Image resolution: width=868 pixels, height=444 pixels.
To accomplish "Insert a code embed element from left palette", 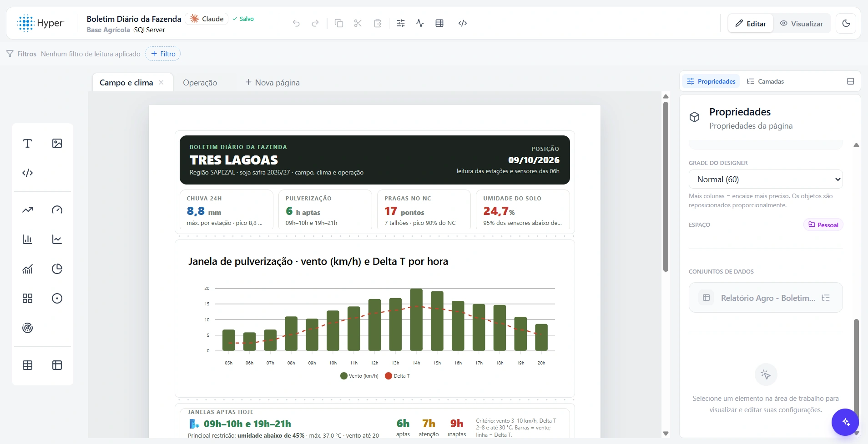I will [x=27, y=173].
